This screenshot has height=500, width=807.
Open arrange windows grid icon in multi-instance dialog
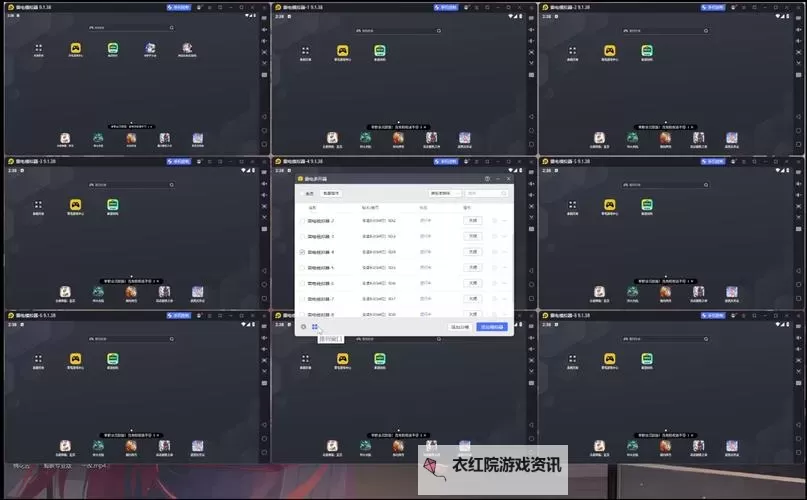[314, 327]
